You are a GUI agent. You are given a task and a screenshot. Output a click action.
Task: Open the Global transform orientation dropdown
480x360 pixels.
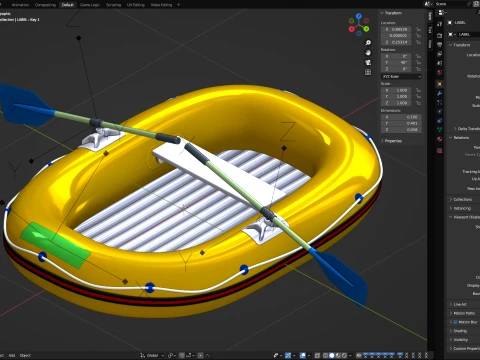point(152,355)
